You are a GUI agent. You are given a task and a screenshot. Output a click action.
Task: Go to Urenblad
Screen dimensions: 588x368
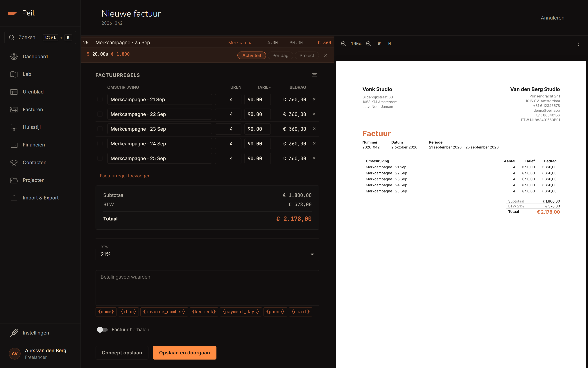40,92
